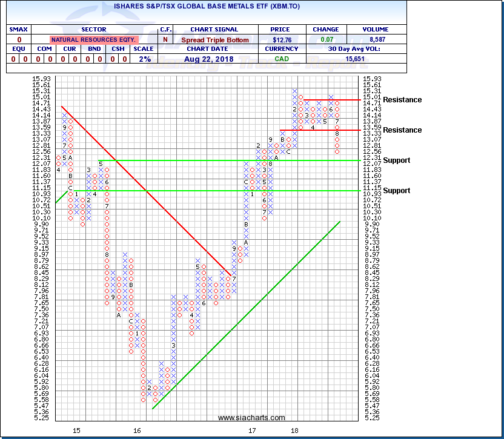The width and height of the screenshot is (504, 439).
Task: Click the Resistance label at 15.01 level
Action: pos(402,100)
